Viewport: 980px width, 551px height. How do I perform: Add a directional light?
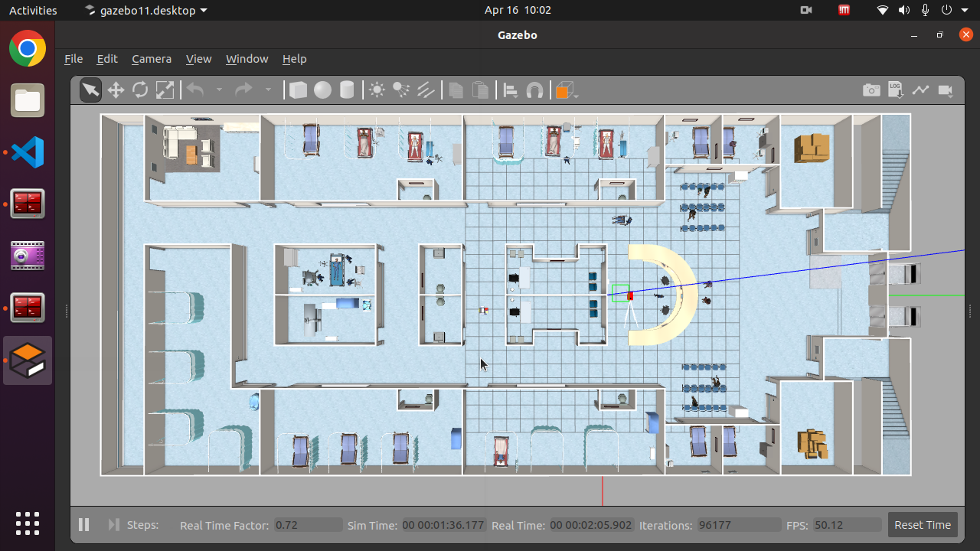click(x=426, y=90)
